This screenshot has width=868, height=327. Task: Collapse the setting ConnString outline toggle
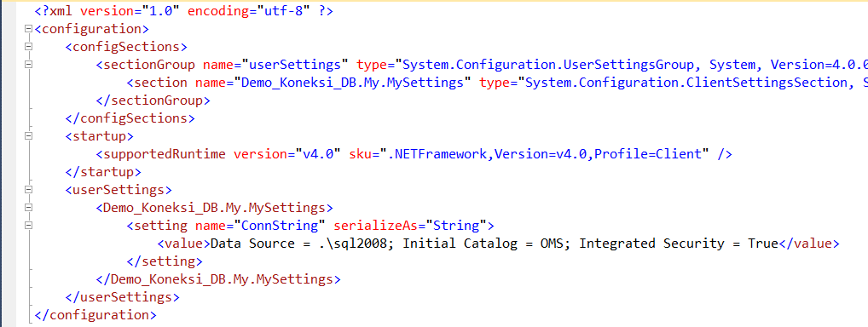click(x=29, y=226)
